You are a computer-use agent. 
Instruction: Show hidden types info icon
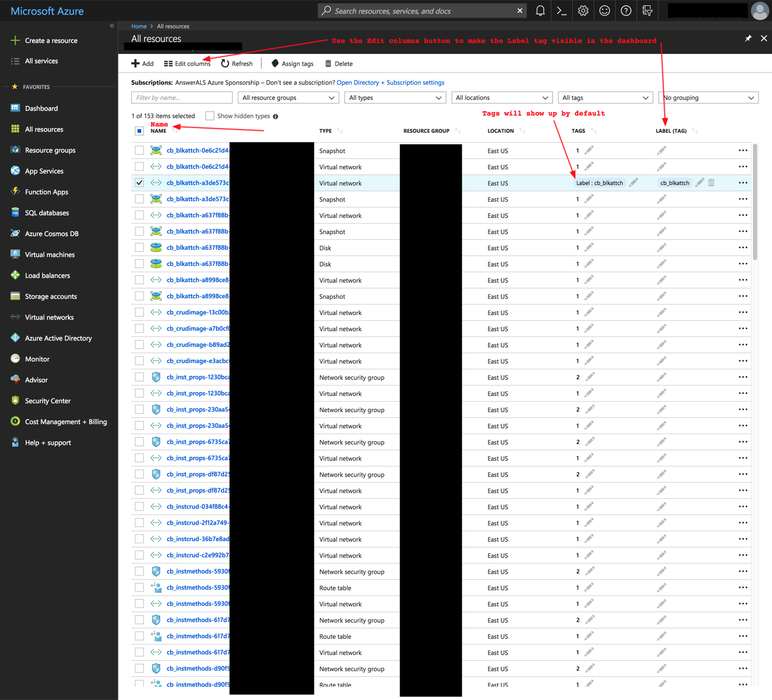[x=275, y=117]
